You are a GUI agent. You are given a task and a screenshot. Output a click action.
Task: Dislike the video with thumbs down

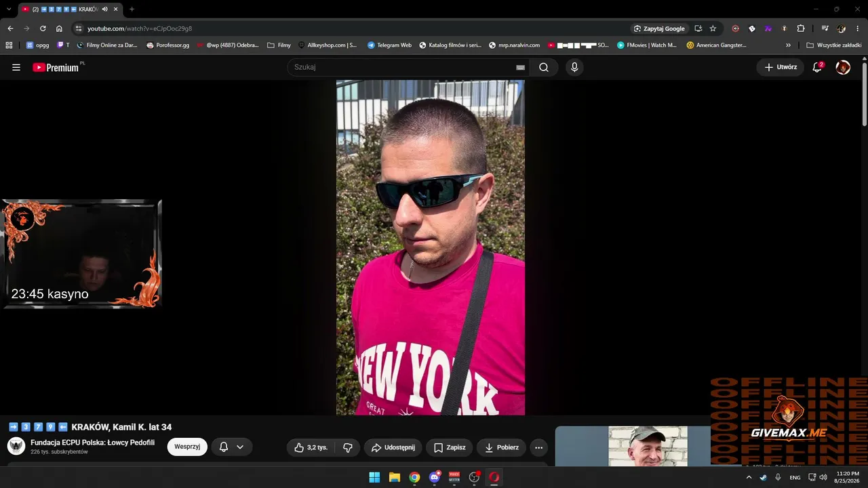pos(348,447)
